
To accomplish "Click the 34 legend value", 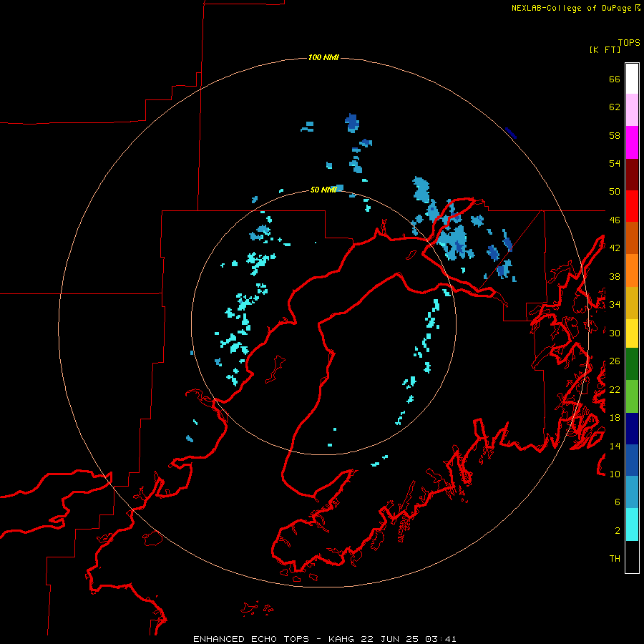I will 615,305.
